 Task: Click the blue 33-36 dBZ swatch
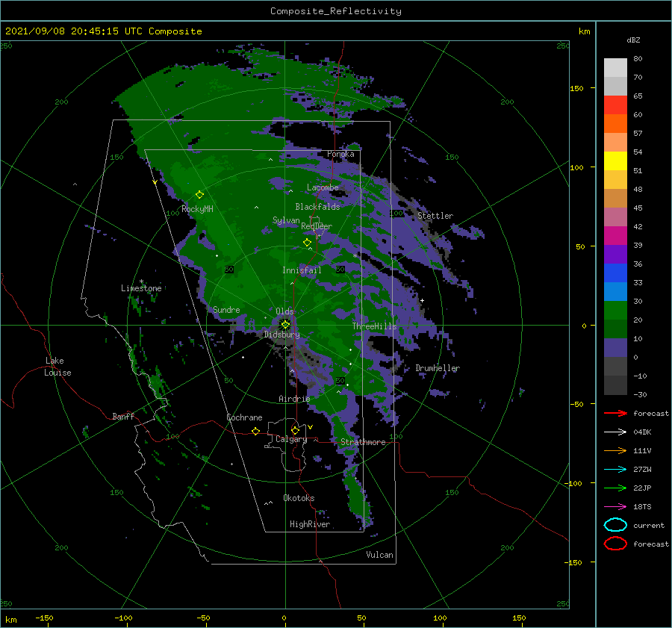click(x=615, y=273)
